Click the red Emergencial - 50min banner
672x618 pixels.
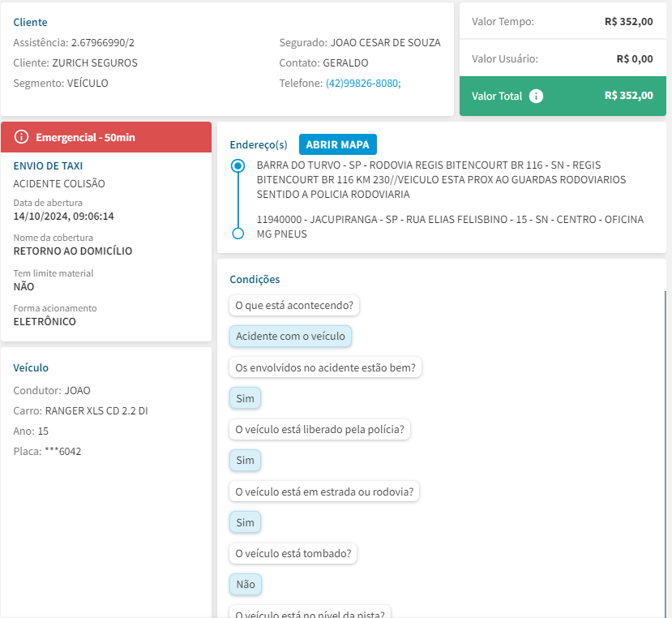[106, 137]
